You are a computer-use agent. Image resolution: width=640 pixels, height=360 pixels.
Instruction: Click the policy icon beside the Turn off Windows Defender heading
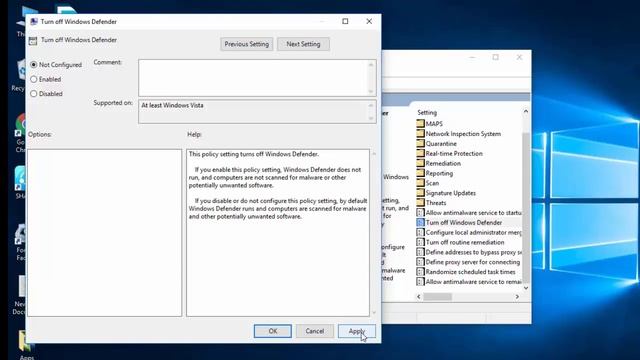pos(33,40)
